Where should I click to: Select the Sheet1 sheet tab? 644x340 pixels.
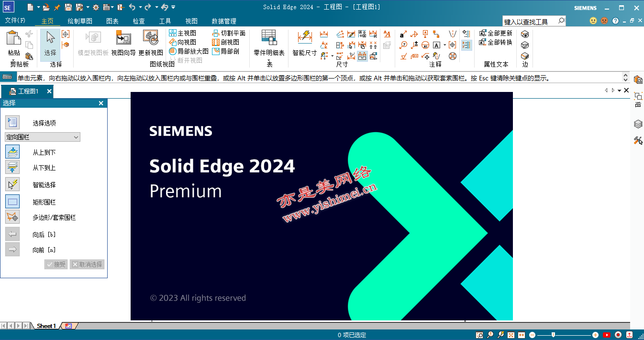tap(46, 326)
